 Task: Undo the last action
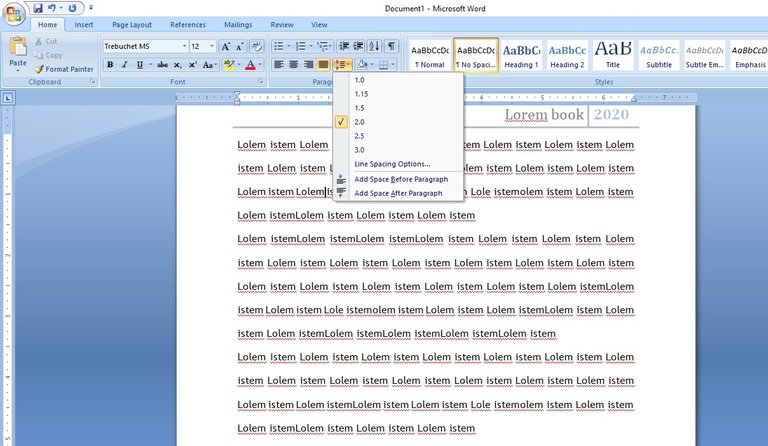51,8
